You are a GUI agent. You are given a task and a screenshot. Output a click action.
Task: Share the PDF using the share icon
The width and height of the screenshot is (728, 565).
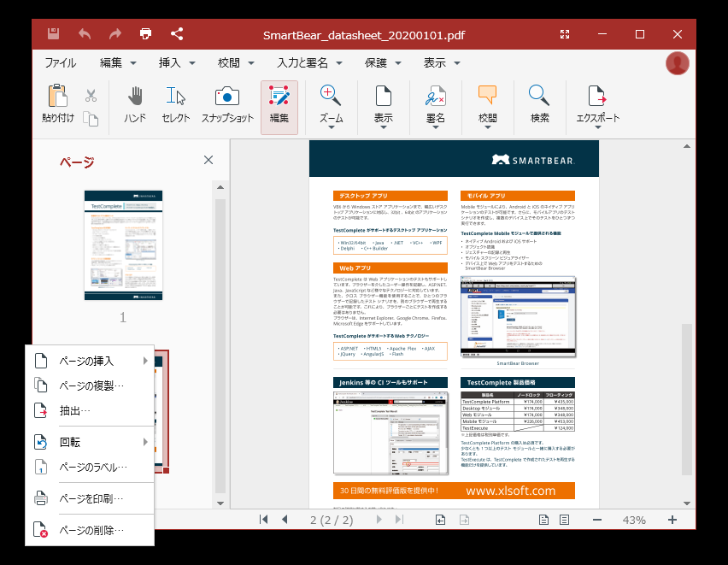pyautogui.click(x=177, y=34)
